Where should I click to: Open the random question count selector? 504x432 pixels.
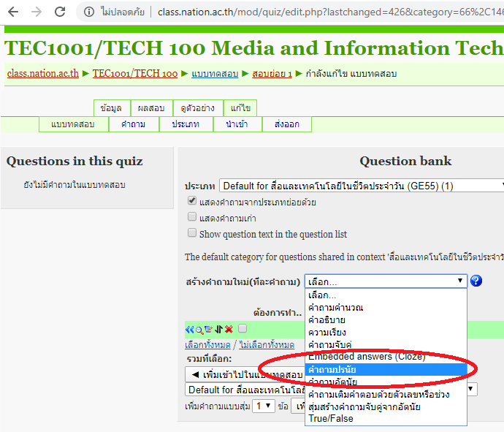263,406
